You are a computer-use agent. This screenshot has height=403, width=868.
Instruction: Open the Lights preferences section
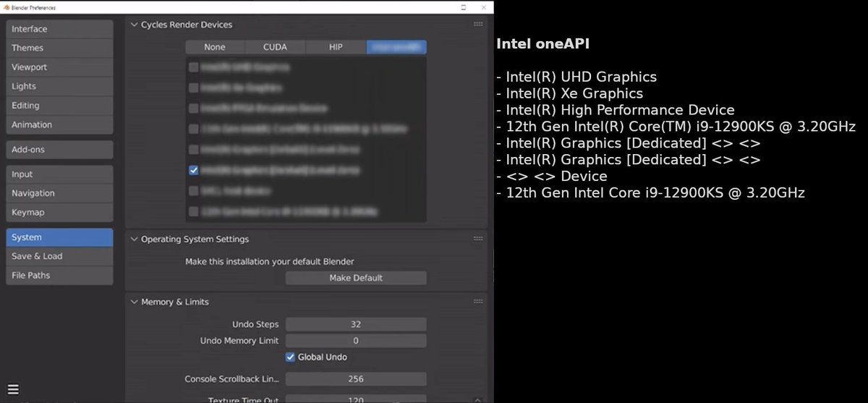click(59, 86)
